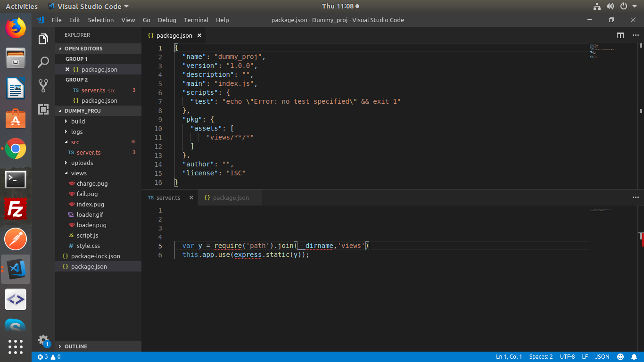Open the Source Control view
The height and width of the screenshot is (362, 644).
pos(43,85)
